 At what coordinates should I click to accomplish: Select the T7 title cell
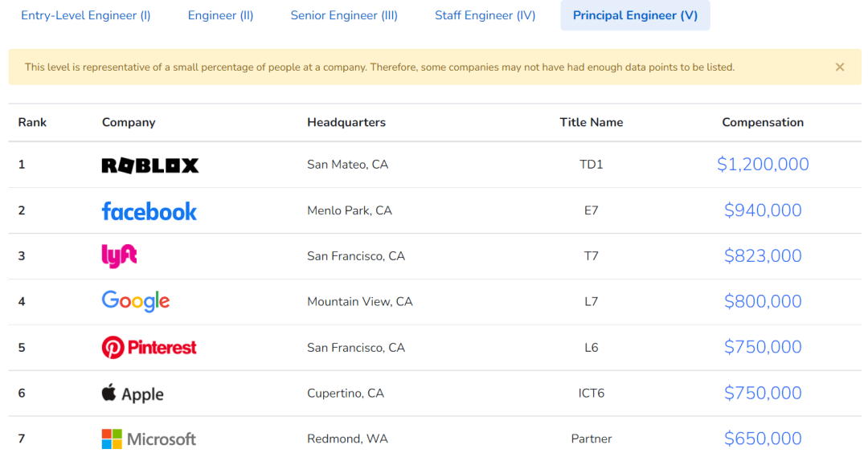pos(592,255)
